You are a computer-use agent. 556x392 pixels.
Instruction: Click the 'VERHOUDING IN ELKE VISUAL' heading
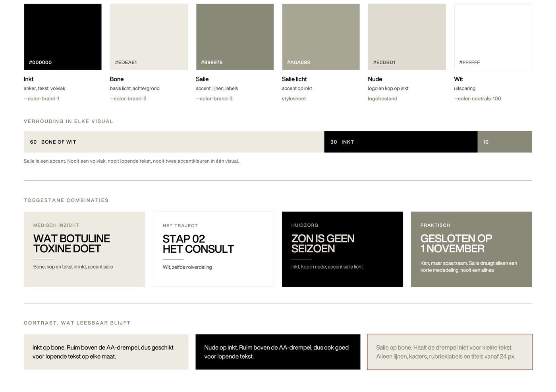pos(68,121)
